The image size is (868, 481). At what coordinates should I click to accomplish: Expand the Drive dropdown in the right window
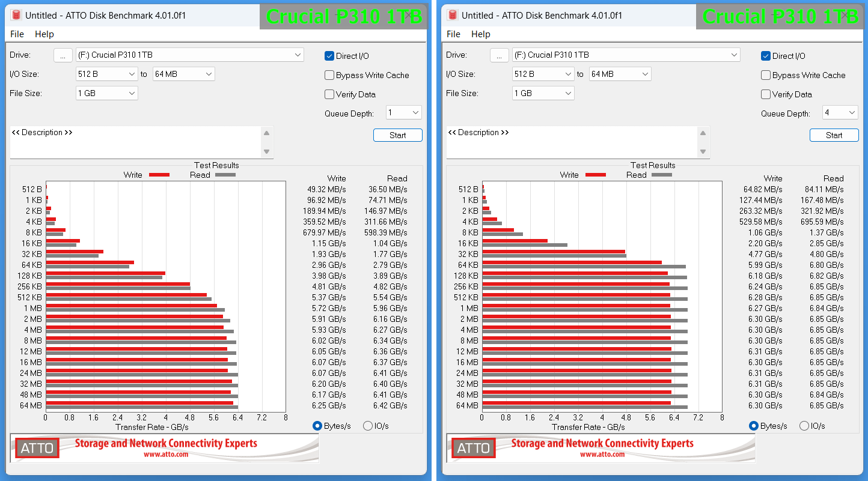tap(626, 55)
